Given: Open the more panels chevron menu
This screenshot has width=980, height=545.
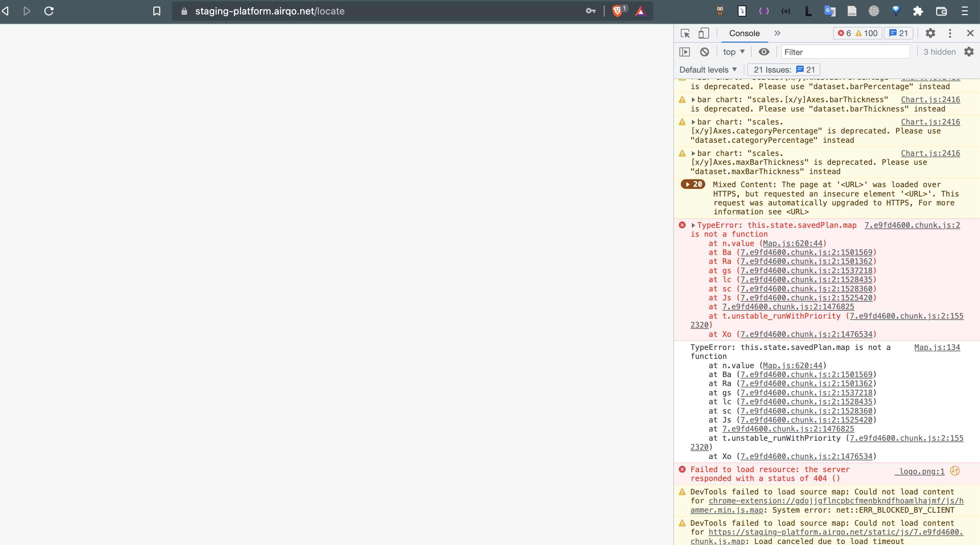Looking at the screenshot, I should (x=777, y=33).
